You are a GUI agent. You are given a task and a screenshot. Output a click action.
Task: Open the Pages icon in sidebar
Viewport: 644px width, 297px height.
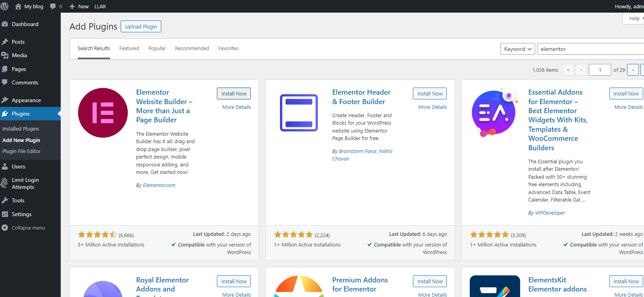[5, 69]
